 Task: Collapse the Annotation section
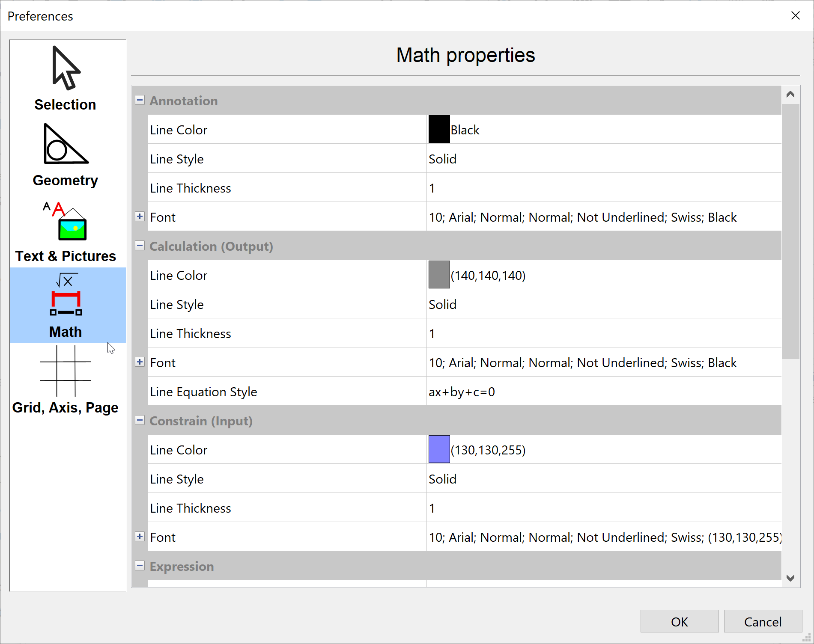point(140,100)
